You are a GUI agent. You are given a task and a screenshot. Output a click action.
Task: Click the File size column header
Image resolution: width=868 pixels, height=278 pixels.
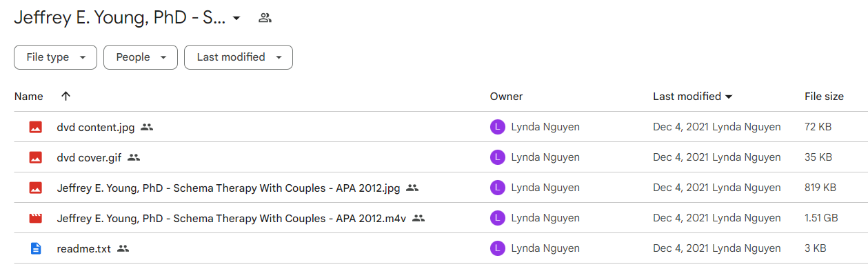coord(824,96)
